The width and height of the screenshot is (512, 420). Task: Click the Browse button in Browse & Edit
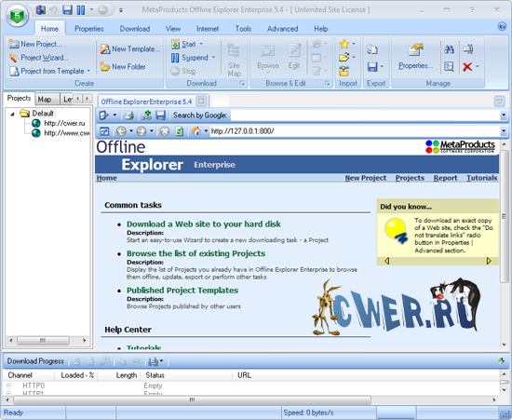pyautogui.click(x=268, y=58)
